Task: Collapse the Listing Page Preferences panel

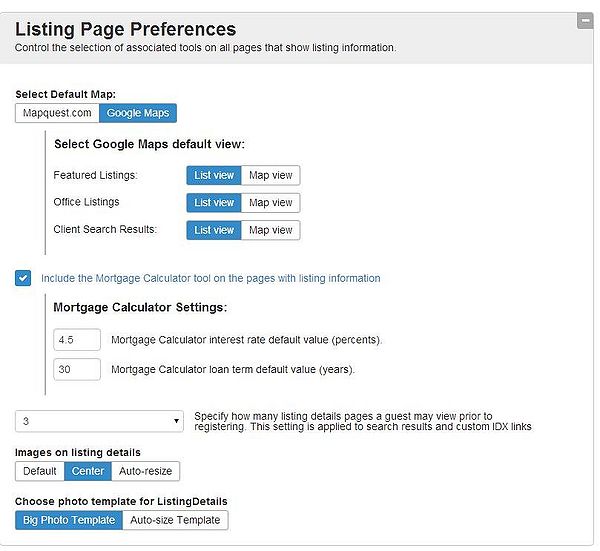Action: [x=585, y=21]
